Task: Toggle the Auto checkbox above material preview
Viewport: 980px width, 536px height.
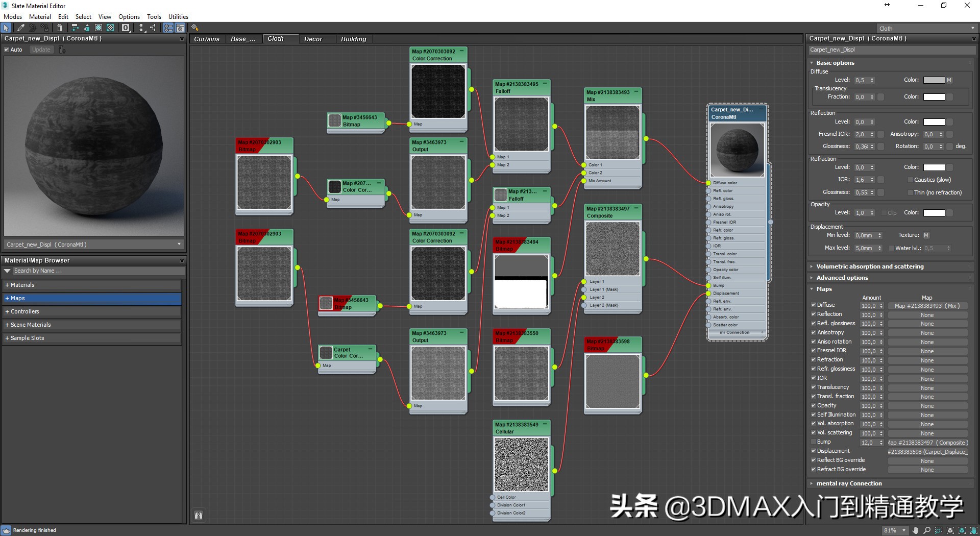Action: pos(6,50)
